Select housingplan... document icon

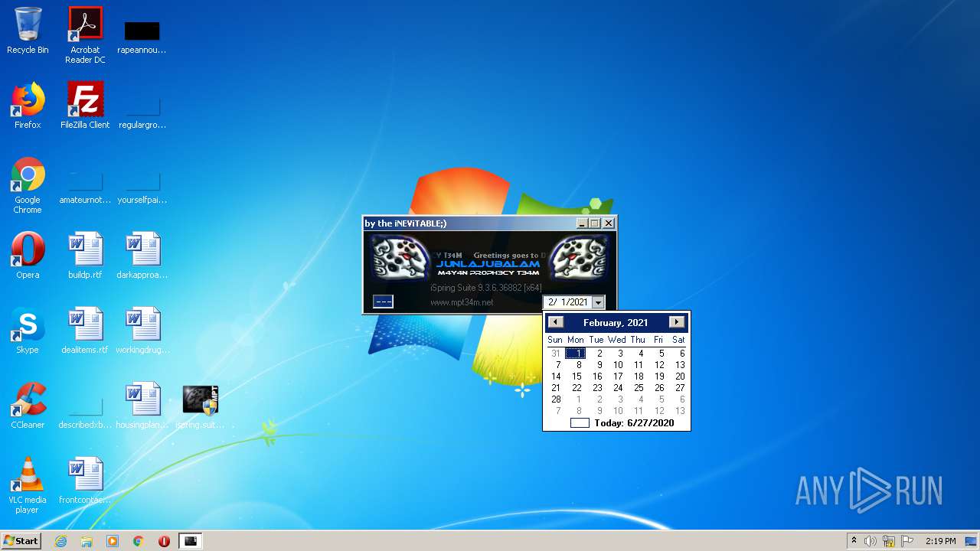142,406
